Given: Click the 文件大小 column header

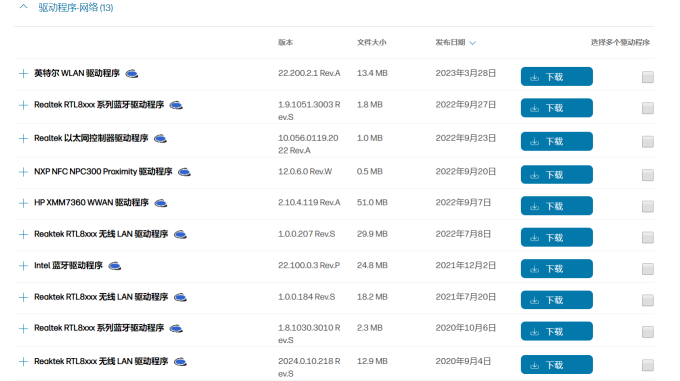Looking at the screenshot, I should [x=371, y=42].
